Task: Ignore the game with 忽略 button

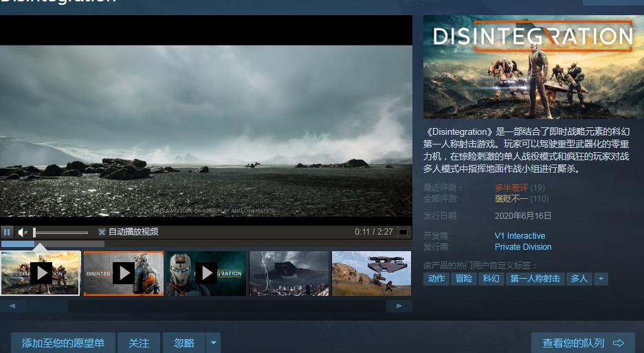Action: 184,343
